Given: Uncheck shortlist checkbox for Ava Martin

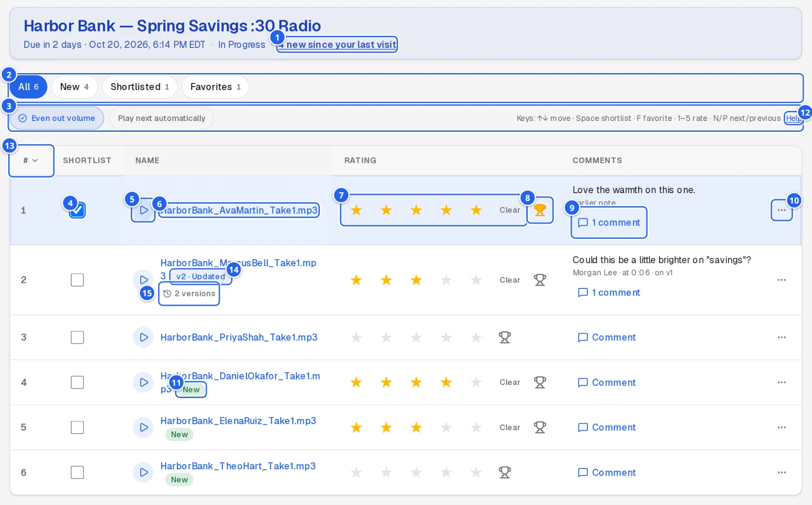Looking at the screenshot, I should [x=77, y=210].
